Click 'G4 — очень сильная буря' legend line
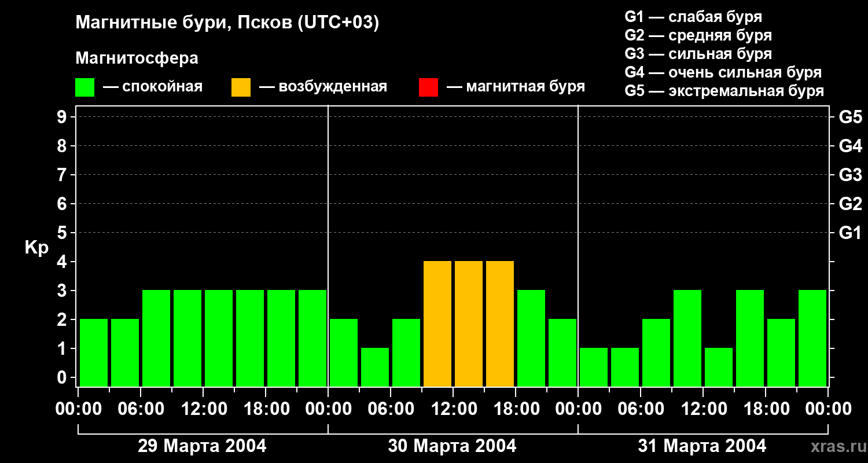This screenshot has height=463, width=868. coord(723,72)
